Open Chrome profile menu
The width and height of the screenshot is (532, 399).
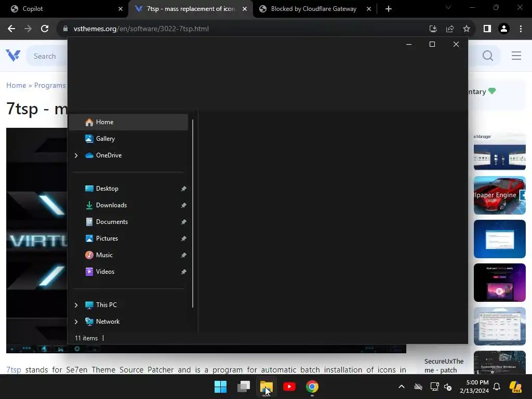coord(504,29)
